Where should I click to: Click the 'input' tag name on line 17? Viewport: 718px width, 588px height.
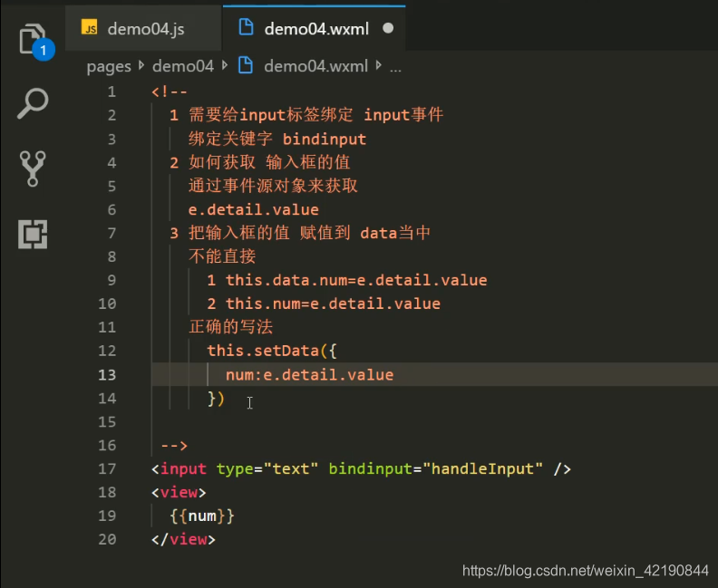point(183,469)
